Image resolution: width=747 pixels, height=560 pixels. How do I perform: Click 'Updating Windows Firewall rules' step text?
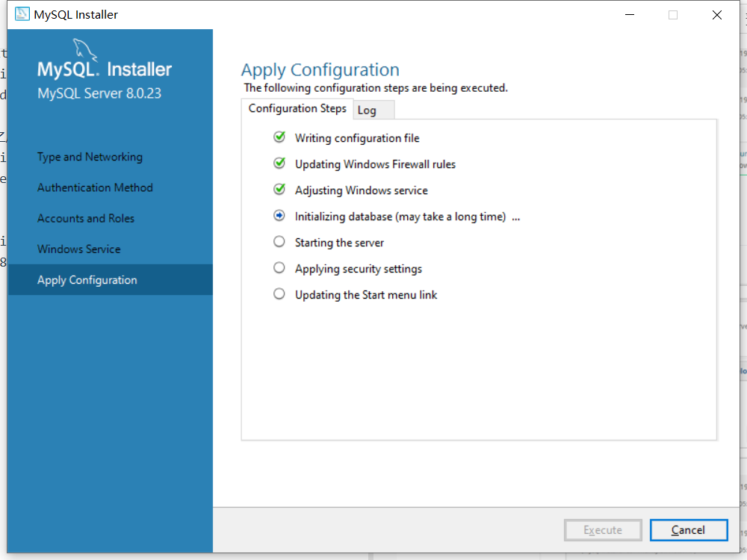376,164
